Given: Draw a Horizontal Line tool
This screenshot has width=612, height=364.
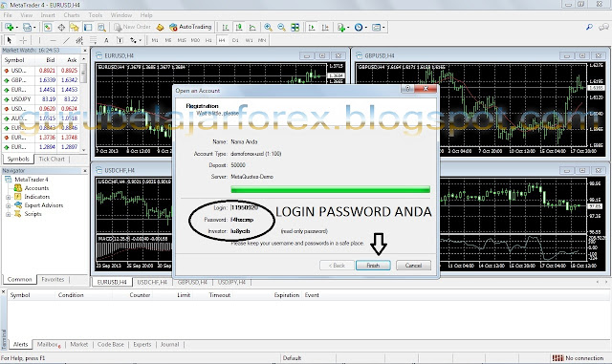Looking at the screenshot, I should pyautogui.click(x=53, y=40).
